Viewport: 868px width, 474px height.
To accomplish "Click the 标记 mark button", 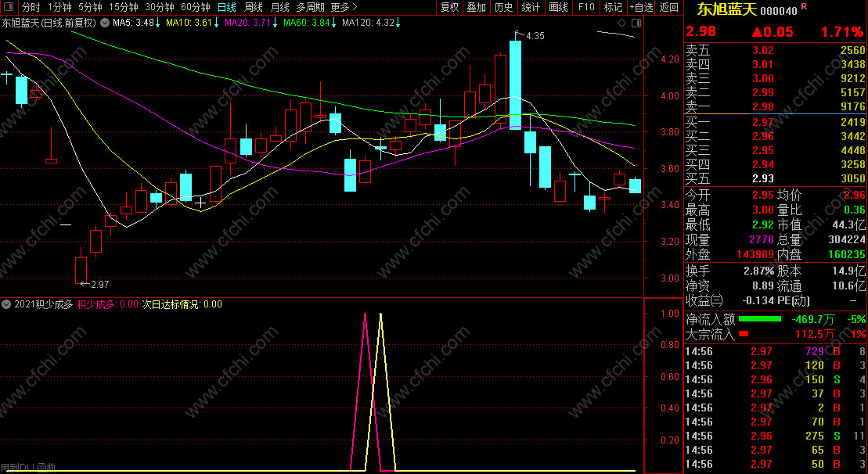I will click(x=613, y=7).
